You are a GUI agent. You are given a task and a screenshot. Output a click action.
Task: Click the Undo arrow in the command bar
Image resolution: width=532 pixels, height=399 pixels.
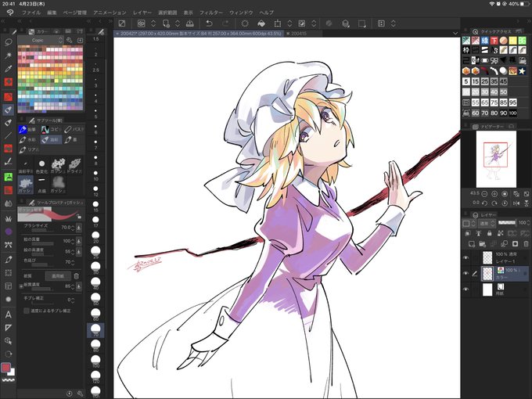point(210,23)
